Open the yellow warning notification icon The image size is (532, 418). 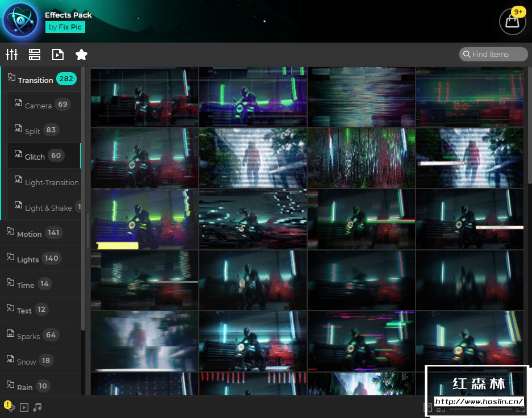click(x=7, y=405)
